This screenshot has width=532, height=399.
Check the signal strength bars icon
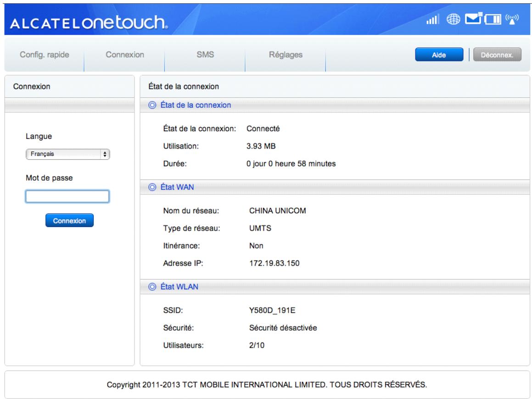tap(432, 19)
